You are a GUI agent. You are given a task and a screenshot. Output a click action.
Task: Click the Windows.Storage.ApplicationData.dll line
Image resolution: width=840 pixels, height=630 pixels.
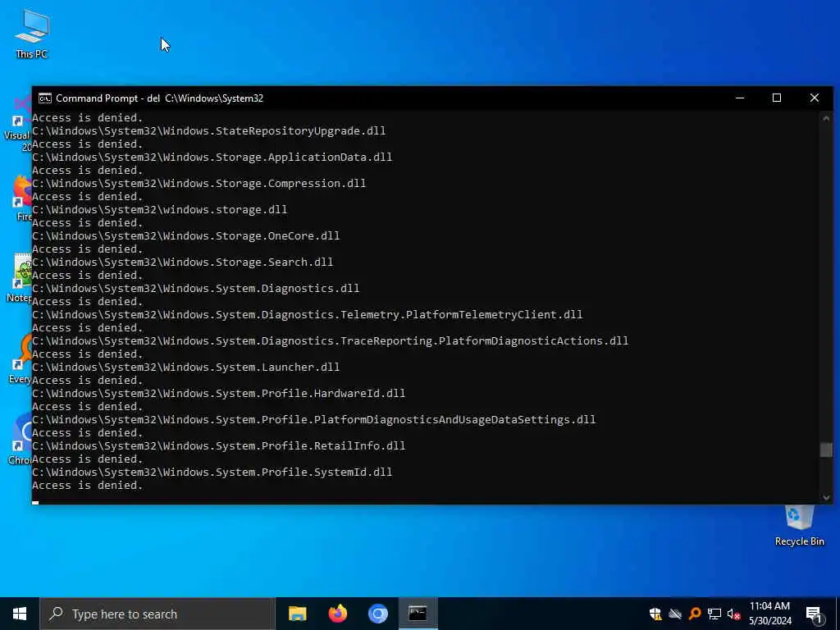[x=212, y=157]
